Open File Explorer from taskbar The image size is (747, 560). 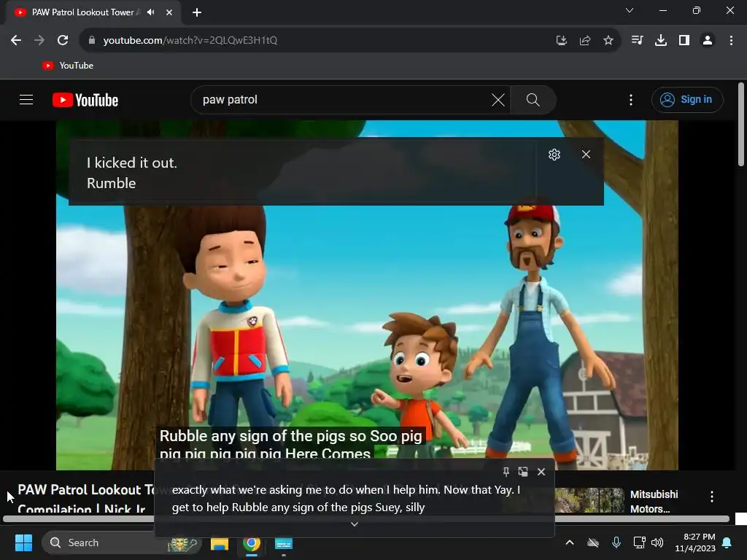pos(220,543)
